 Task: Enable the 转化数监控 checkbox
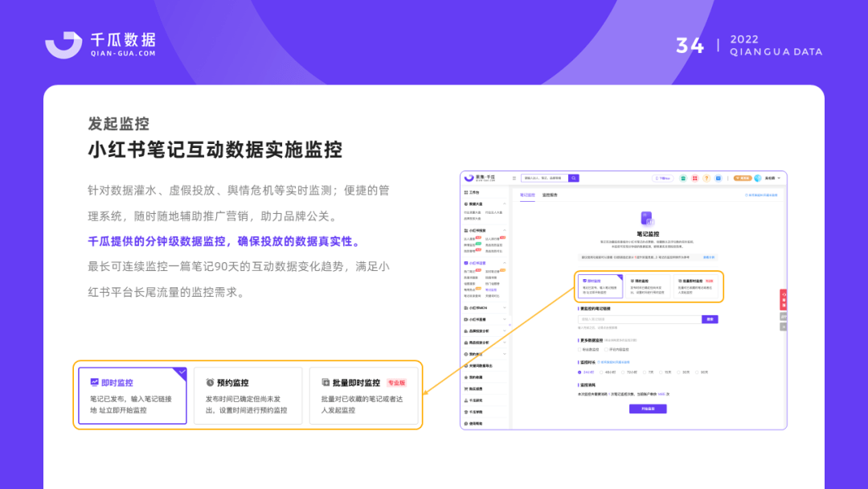point(578,350)
